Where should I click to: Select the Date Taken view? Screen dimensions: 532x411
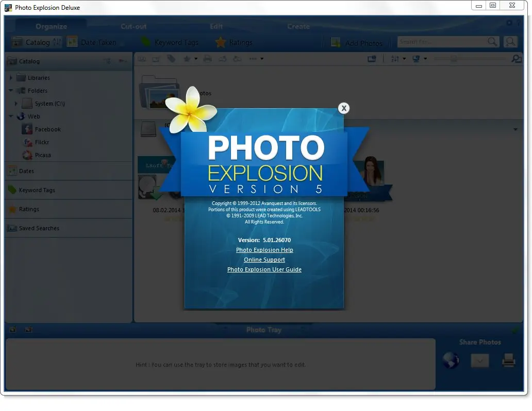coord(92,42)
